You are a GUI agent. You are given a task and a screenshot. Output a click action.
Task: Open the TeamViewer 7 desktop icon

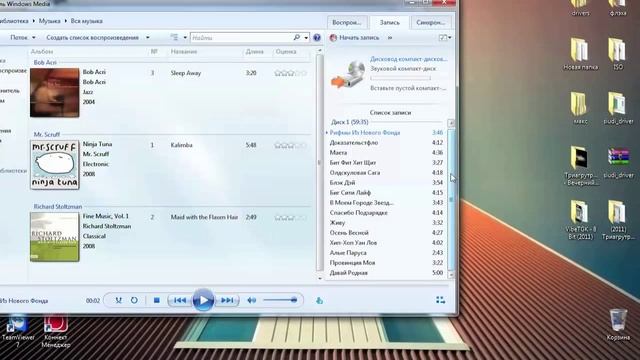pos(18,331)
